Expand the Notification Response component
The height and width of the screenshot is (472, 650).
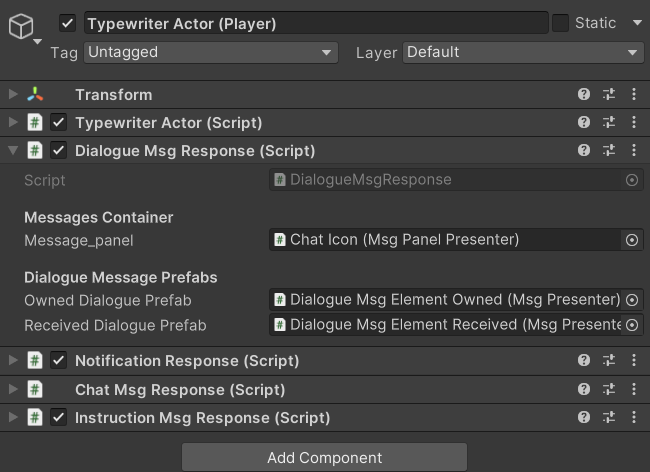coord(13,360)
